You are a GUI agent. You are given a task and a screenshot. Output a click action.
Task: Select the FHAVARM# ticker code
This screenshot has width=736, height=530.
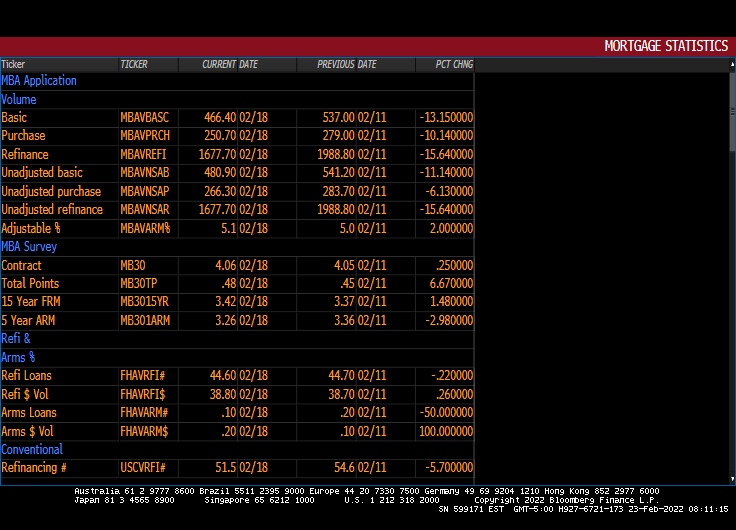tap(144, 413)
